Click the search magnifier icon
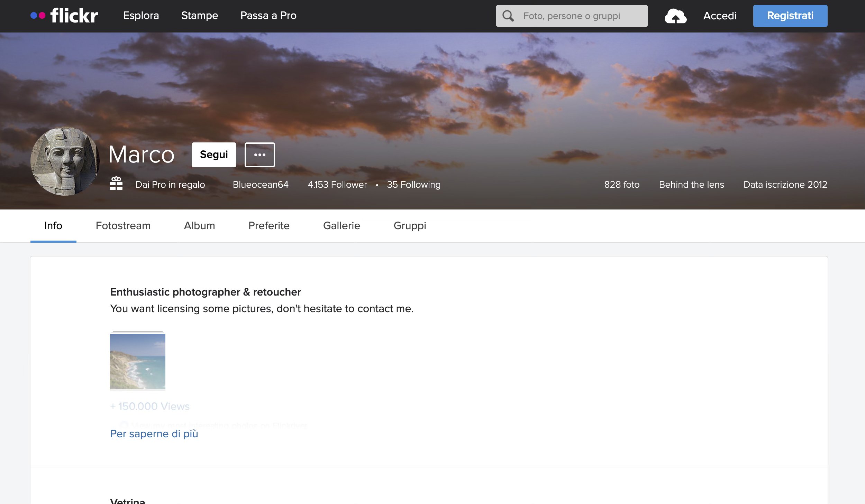This screenshot has width=865, height=504. [x=508, y=16]
